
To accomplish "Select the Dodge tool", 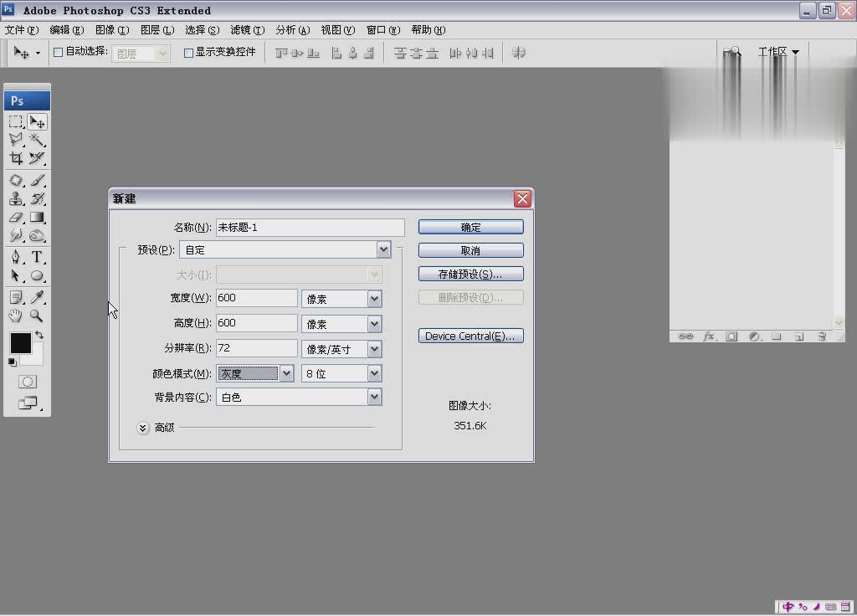I will pyautogui.click(x=37, y=235).
